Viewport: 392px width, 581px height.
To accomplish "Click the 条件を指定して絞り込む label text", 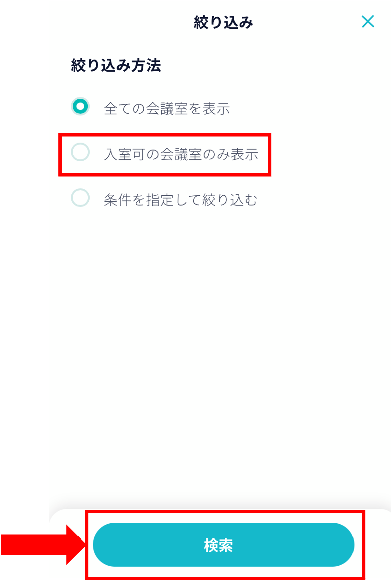I will pos(181,200).
